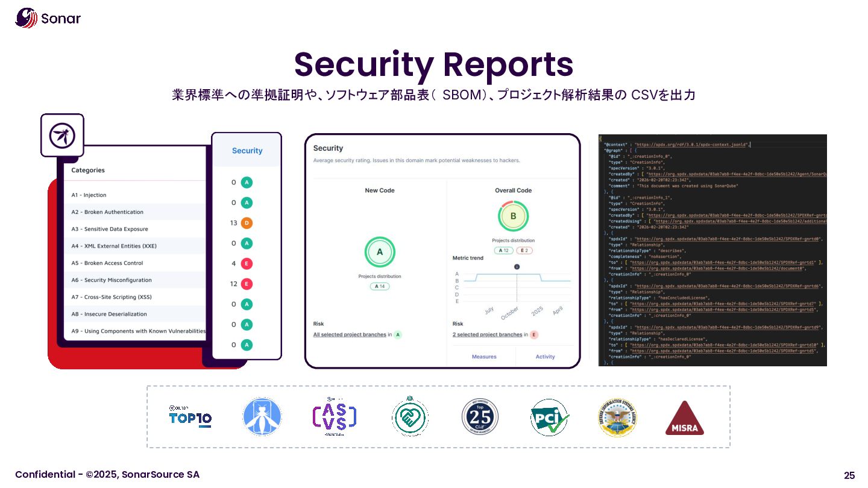This screenshot has height=488, width=868.
Task: Click the red E rating badge beside 12
Action: pos(246,284)
